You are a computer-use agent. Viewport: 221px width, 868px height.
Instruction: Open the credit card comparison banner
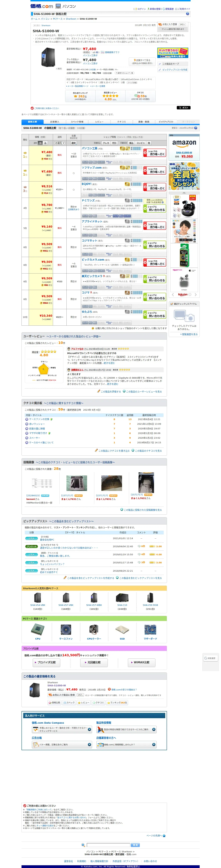click(173, 53)
